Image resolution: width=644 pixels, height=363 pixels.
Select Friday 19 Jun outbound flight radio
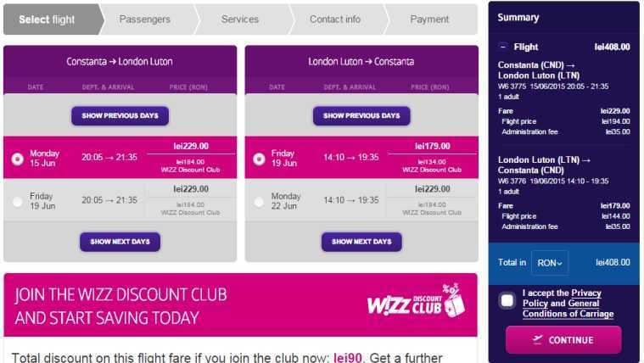(17, 201)
